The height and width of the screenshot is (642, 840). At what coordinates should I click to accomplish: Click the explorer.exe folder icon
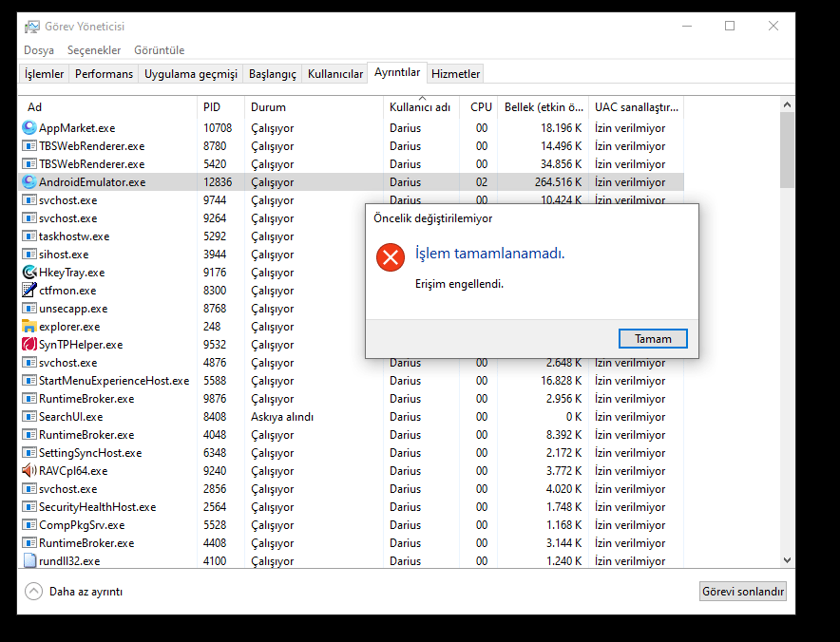(29, 327)
